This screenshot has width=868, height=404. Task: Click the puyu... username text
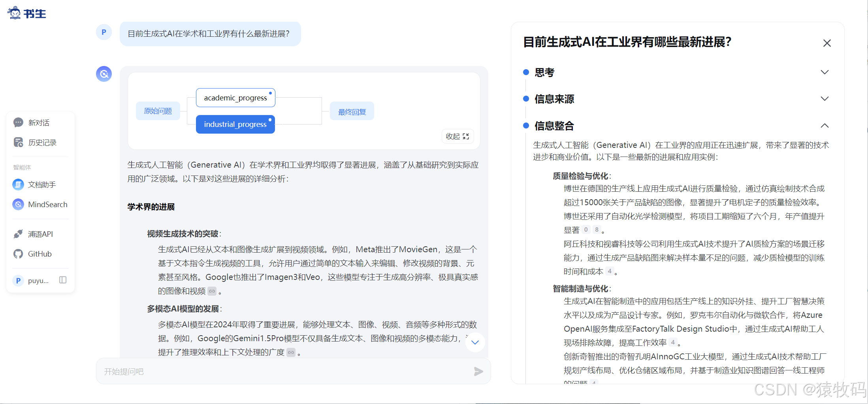[x=38, y=281]
